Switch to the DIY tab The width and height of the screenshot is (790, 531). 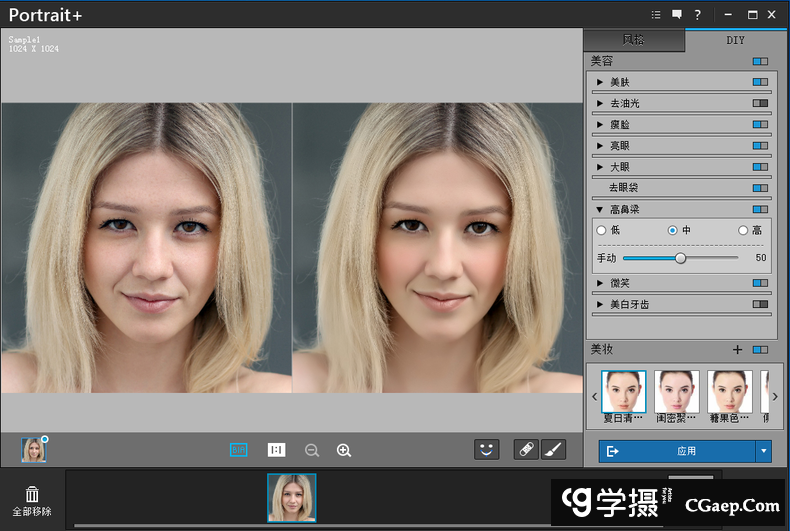pyautogui.click(x=735, y=40)
